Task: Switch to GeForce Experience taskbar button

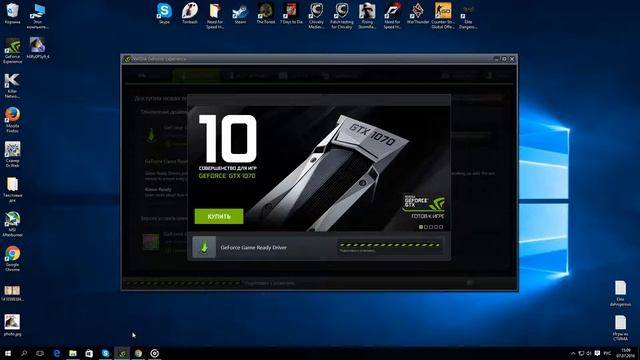Action: (x=122, y=353)
